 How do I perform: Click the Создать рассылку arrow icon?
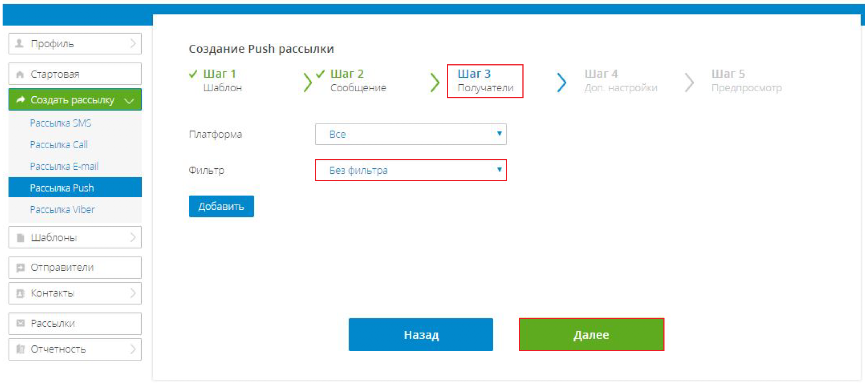[21, 99]
